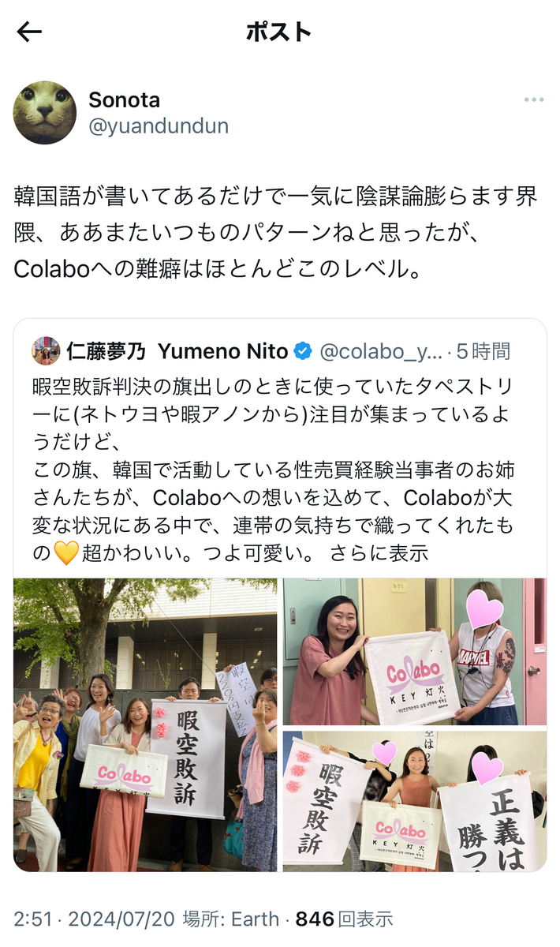Open the bottom-right photo with the 正義は勝つ banner

coord(415,802)
